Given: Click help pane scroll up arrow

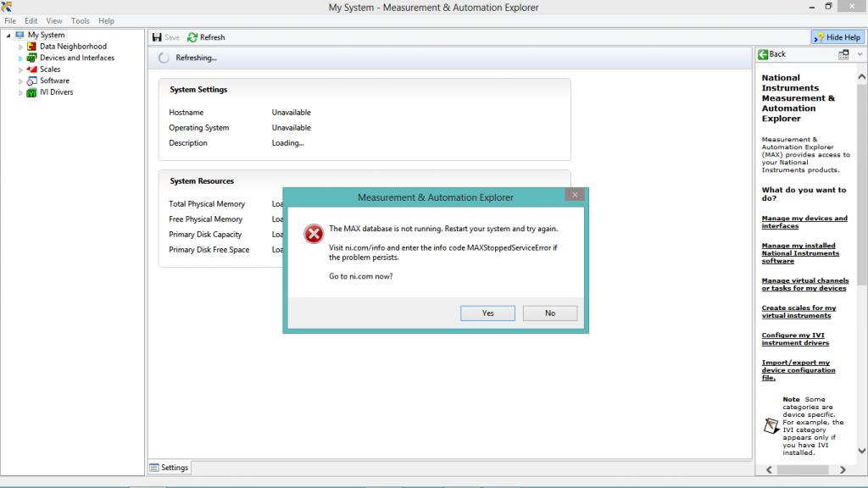Looking at the screenshot, I should (x=862, y=77).
